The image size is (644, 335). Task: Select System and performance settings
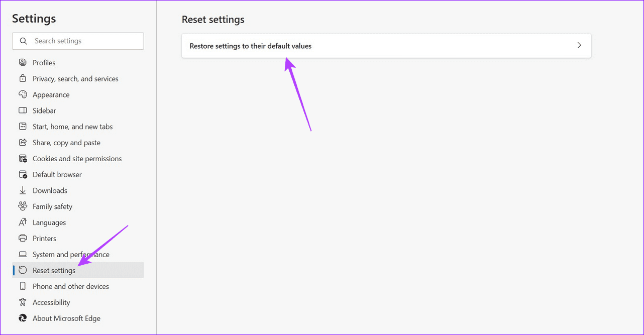71,254
